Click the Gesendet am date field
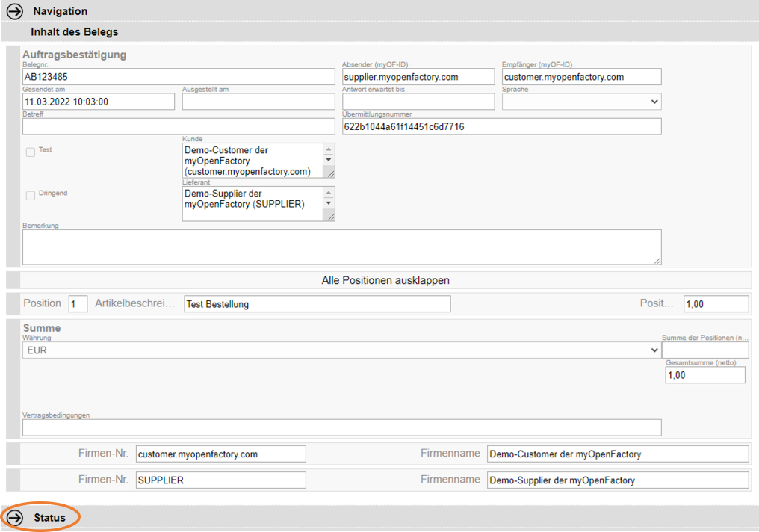The image size is (759, 532). coord(99,102)
